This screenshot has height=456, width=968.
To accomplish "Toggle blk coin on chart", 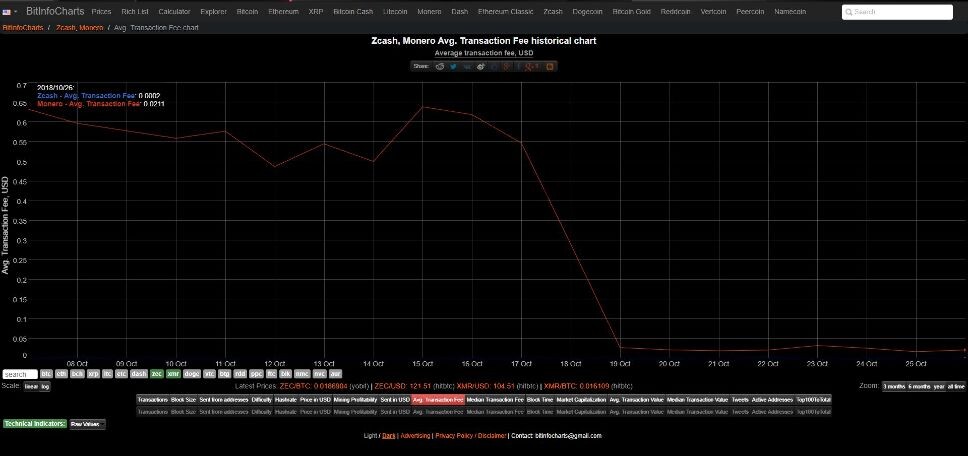I will pyautogui.click(x=285, y=374).
